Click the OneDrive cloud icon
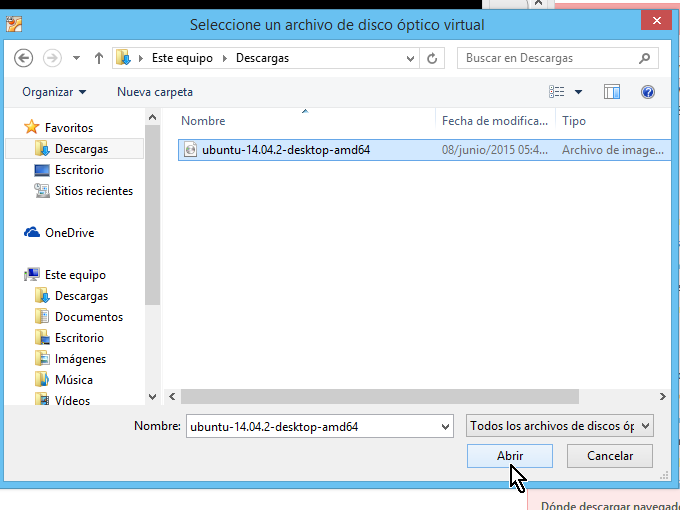The height and width of the screenshot is (510, 680). point(32,232)
